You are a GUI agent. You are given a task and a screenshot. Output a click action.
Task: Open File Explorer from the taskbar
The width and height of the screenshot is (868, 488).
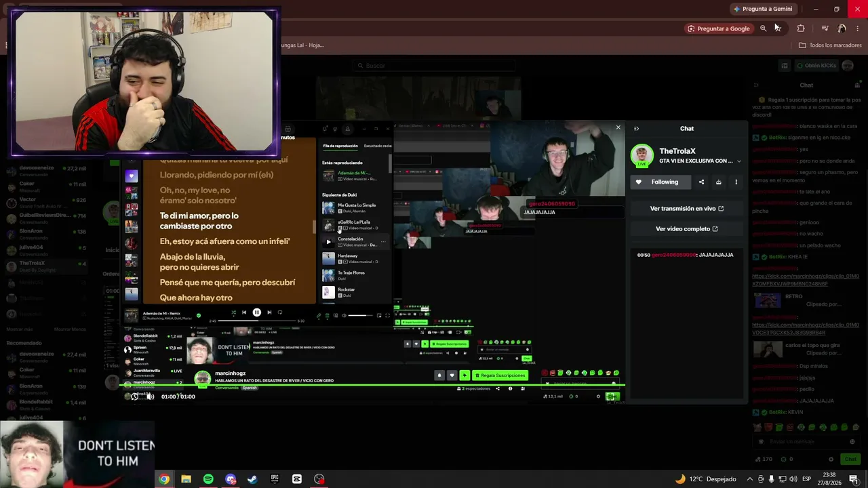pyautogui.click(x=186, y=479)
